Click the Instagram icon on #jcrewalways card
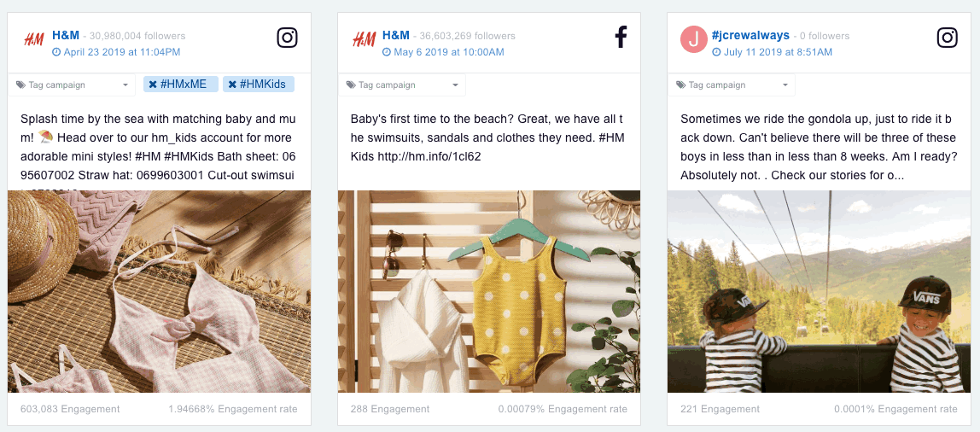The height and width of the screenshot is (432, 980). pyautogui.click(x=947, y=38)
